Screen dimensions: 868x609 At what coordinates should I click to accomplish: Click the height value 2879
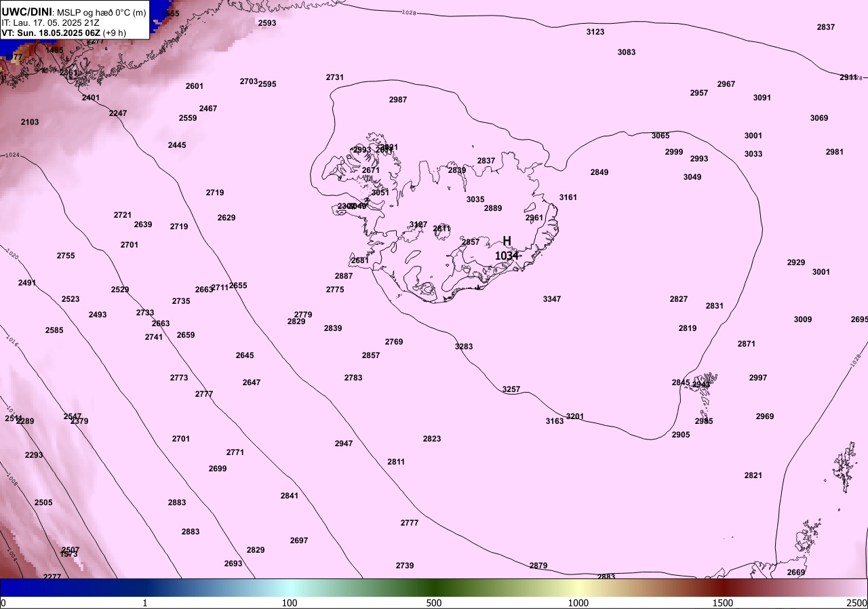(x=538, y=566)
